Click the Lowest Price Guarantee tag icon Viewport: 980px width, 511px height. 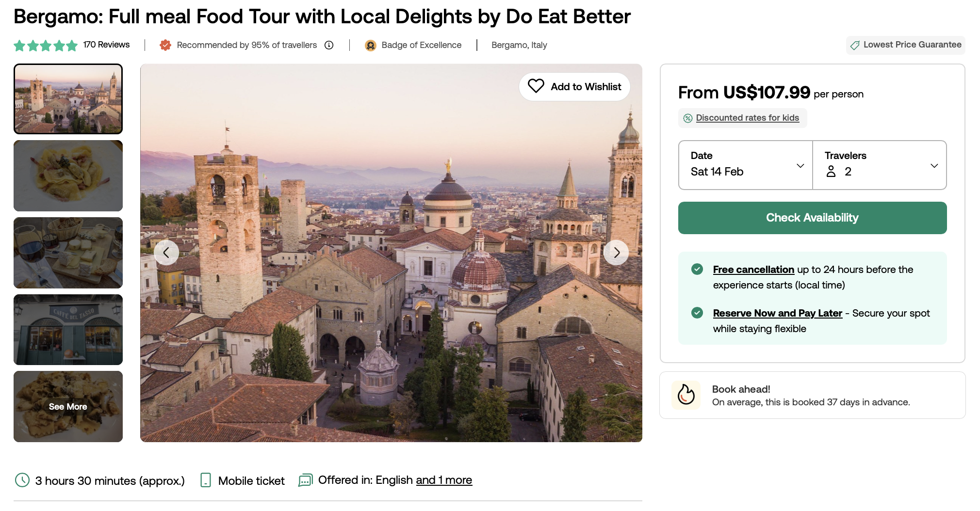855,45
